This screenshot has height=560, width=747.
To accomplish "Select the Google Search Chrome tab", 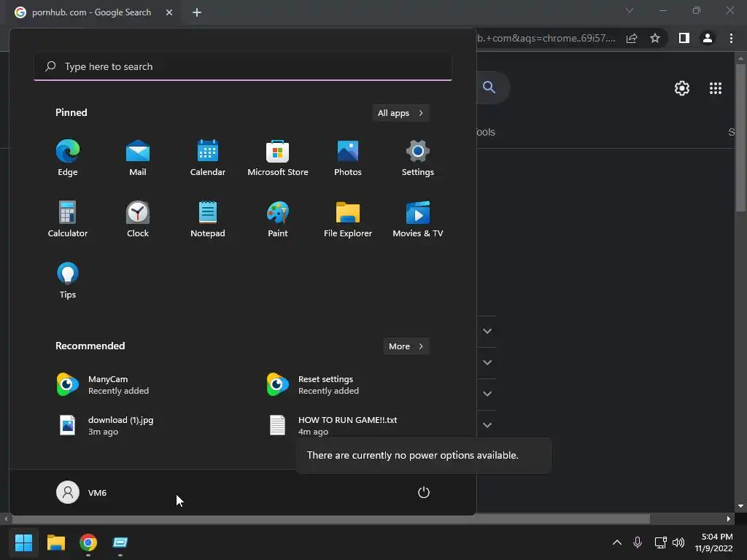I will pos(91,12).
